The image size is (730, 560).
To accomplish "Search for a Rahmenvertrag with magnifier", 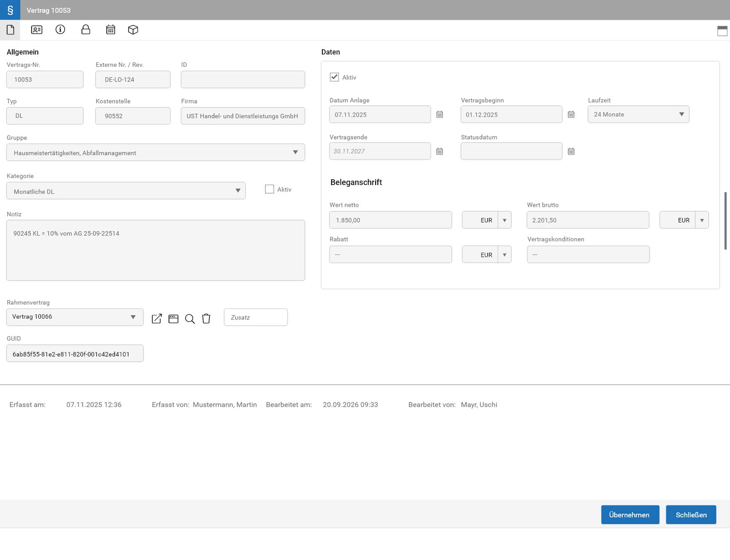I will pos(190,319).
